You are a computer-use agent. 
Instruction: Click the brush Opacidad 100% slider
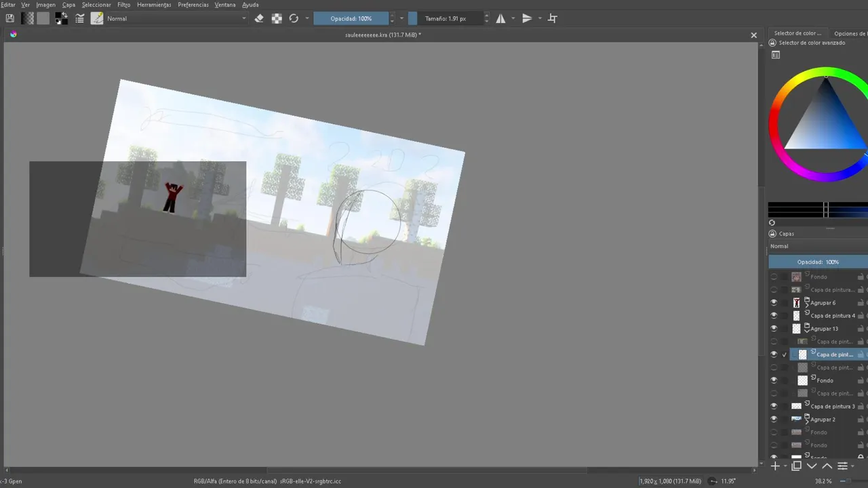tap(351, 18)
